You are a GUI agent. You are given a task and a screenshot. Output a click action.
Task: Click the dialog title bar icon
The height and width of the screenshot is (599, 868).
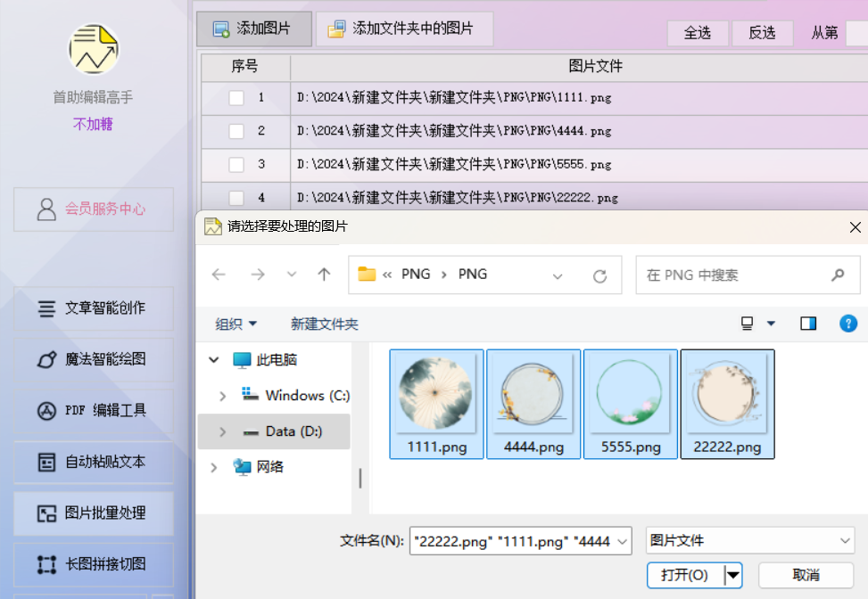coord(212,226)
